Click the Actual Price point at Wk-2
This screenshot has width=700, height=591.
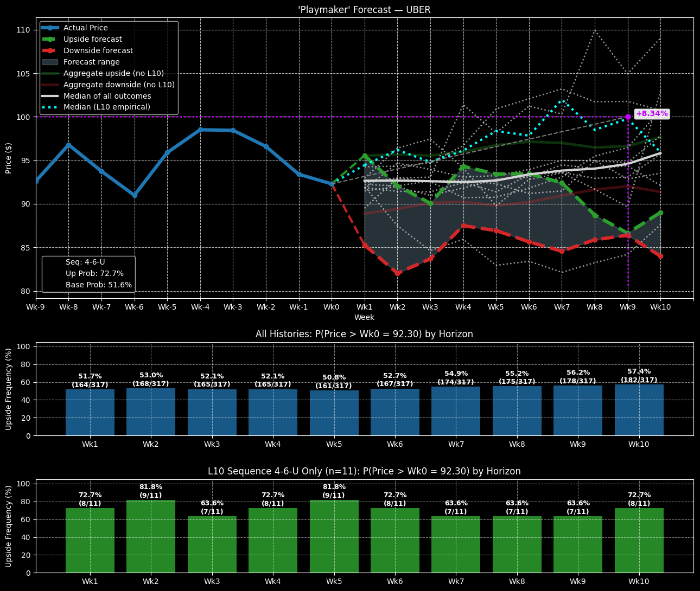(x=266, y=146)
